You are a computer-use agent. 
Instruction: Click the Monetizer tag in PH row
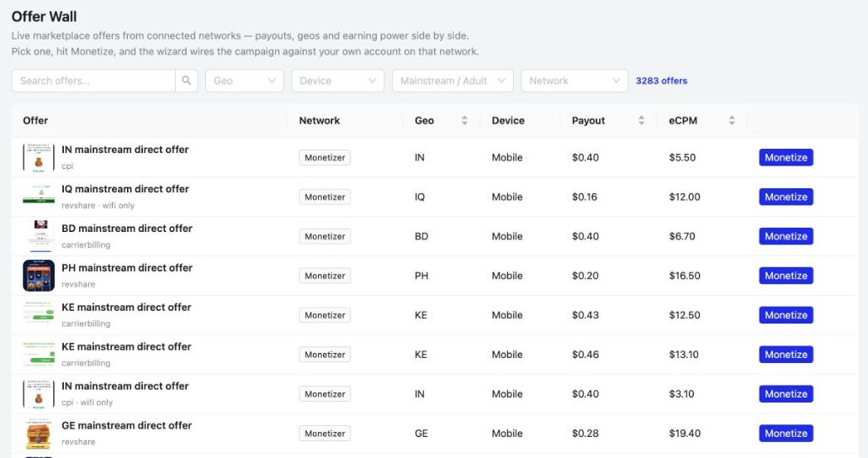tap(325, 276)
